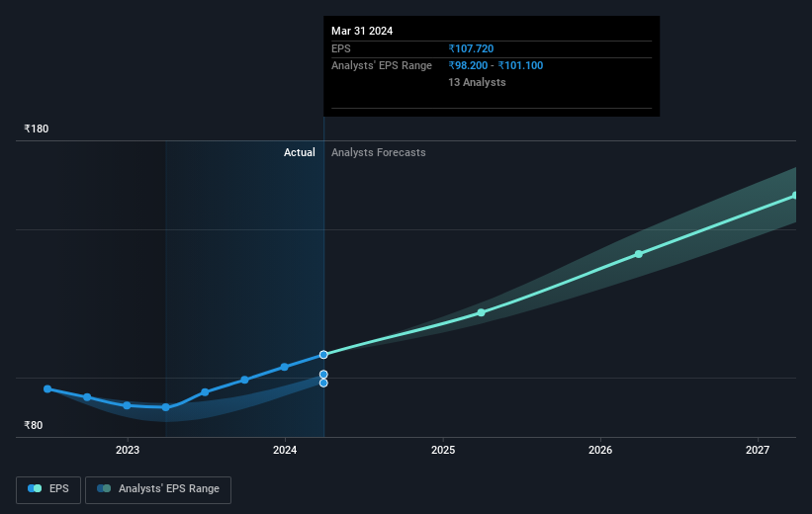The height and width of the screenshot is (514, 812).
Task: Click the 2025 axis label
Action: click(443, 451)
